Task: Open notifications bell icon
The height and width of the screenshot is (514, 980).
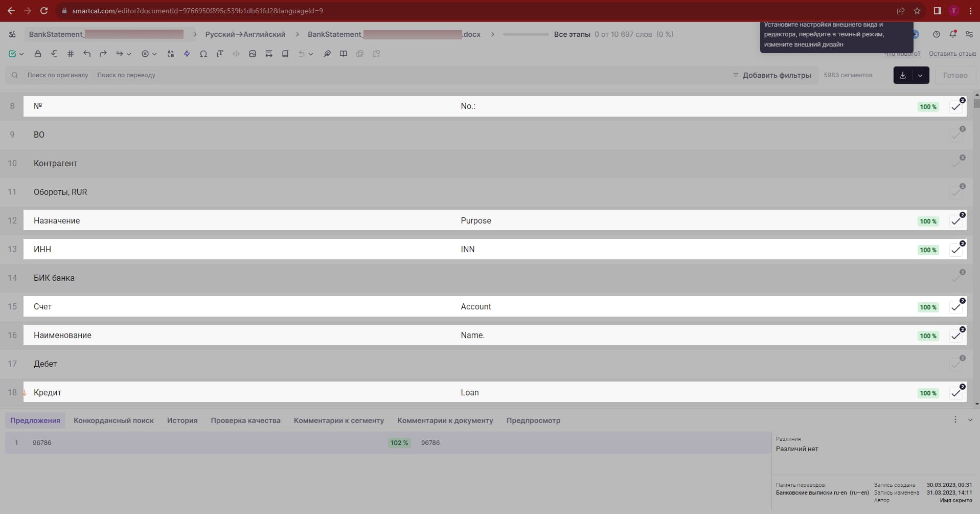Action: (953, 34)
